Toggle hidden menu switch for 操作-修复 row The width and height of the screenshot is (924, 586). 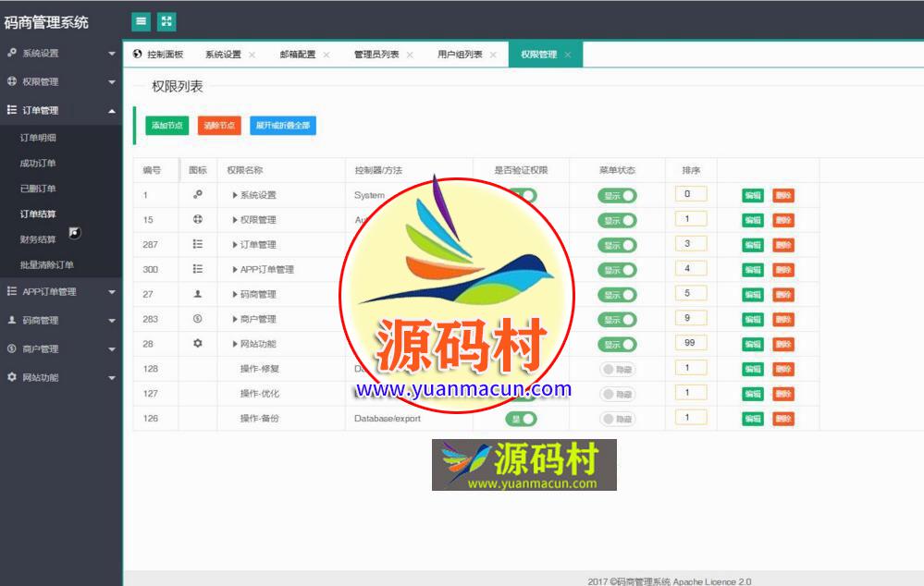click(x=617, y=369)
